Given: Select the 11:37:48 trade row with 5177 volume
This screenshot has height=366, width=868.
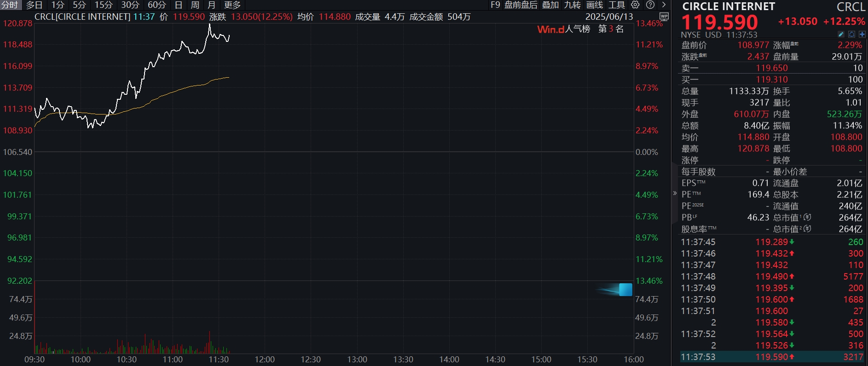Looking at the screenshot, I should pos(772,276).
